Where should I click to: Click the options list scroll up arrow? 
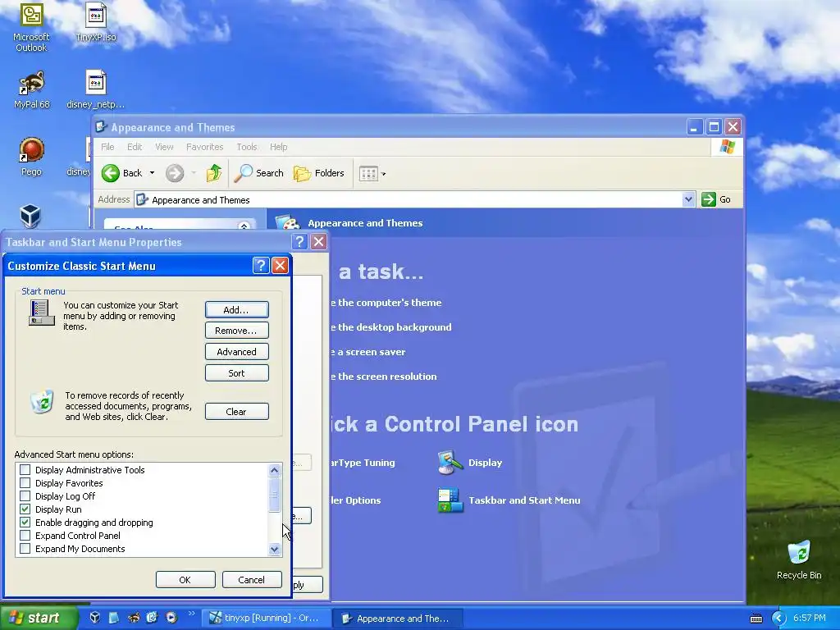tap(274, 470)
